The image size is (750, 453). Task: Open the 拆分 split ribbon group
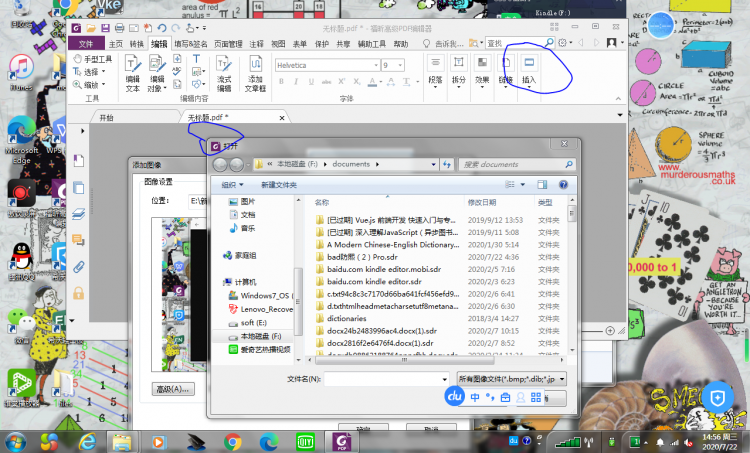[x=458, y=72]
